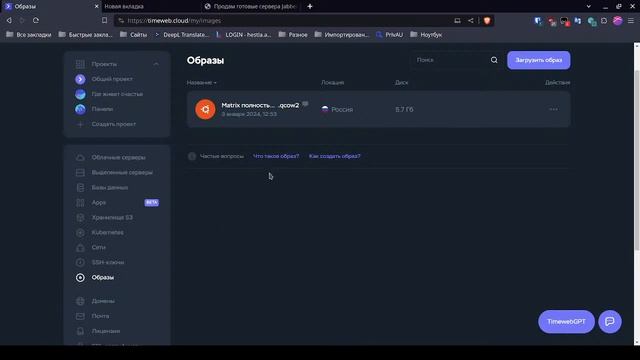This screenshot has width=640, height=360.
Task: Switch to the Продам готовые сервера tab
Action: tap(251, 6)
